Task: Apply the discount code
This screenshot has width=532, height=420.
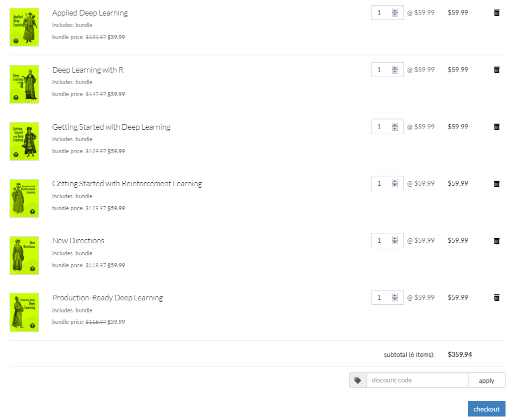Action: coord(486,380)
